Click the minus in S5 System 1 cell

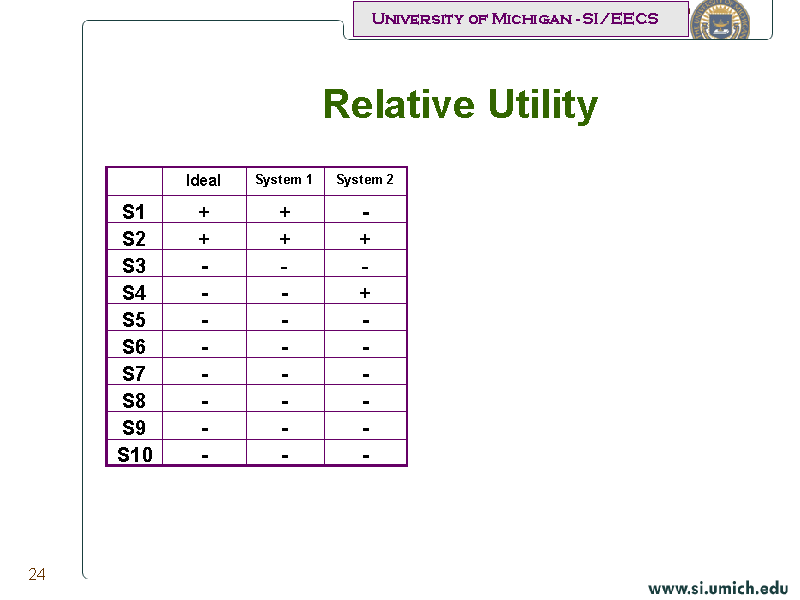tap(285, 321)
